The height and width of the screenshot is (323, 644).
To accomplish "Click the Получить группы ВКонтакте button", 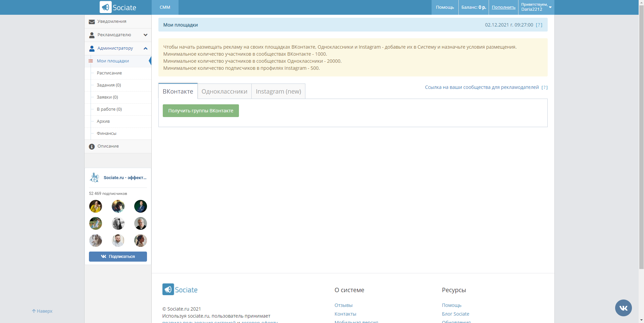I will 201,111.
